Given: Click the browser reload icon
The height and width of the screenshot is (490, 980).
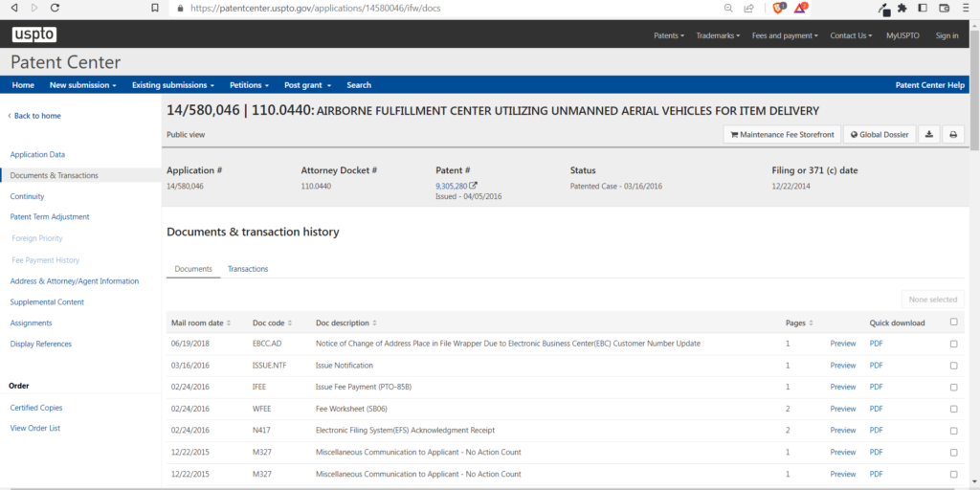Looking at the screenshot, I should 55,8.
